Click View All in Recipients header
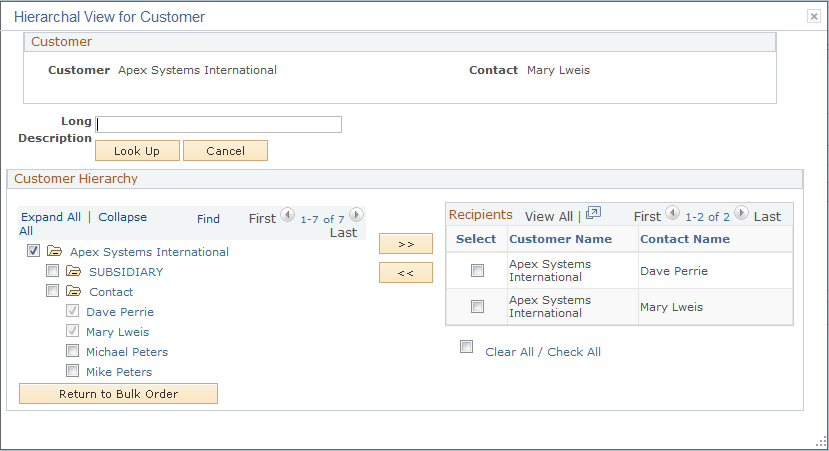Viewport: 829px width, 451px height. pyautogui.click(x=548, y=216)
